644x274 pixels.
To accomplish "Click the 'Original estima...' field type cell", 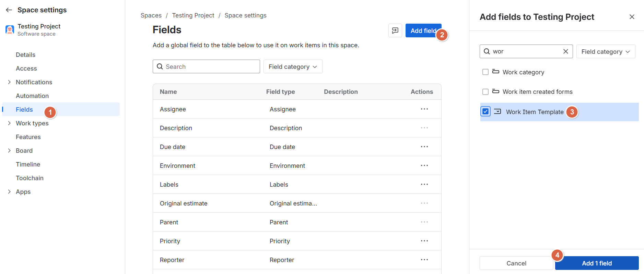I will coord(293,203).
